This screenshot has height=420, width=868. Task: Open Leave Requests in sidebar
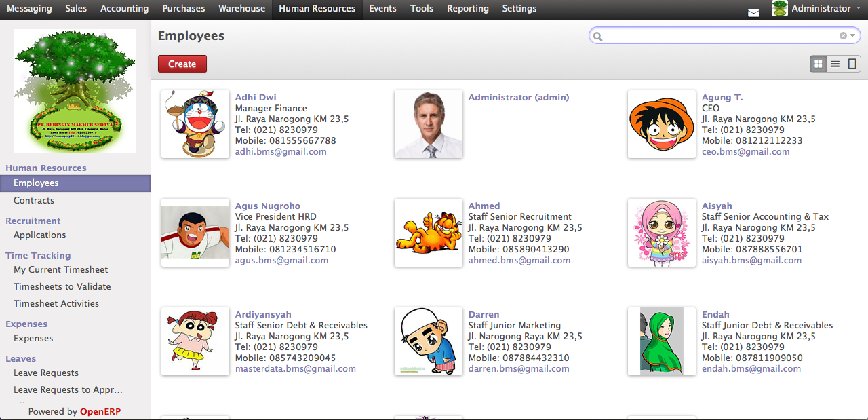coord(46,373)
